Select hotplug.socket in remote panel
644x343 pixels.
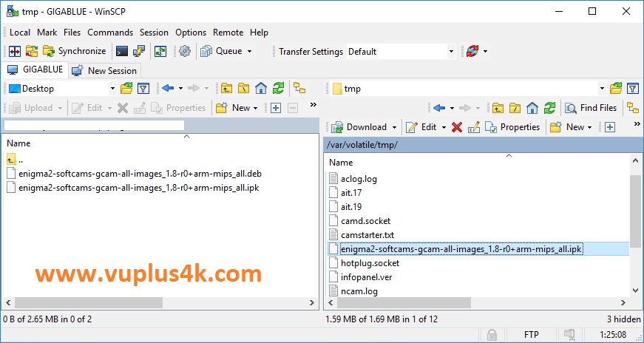[x=370, y=263]
